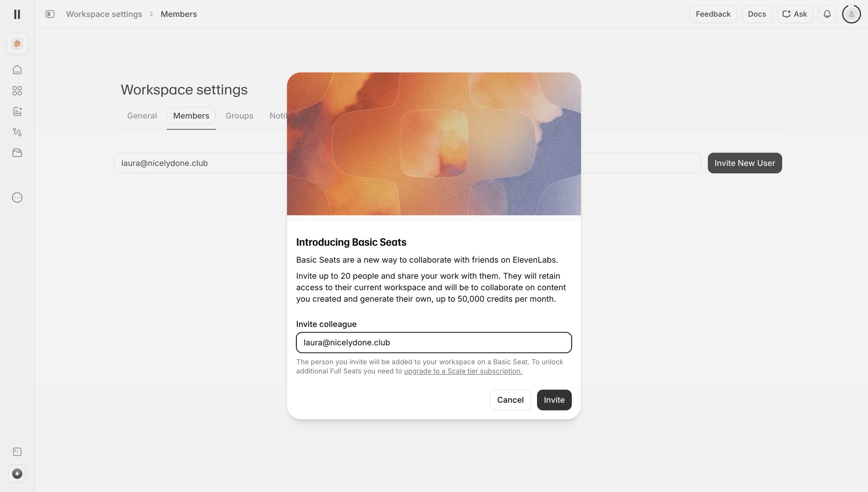Switch to the General tab
Screen dimensions: 868x492
142,116
